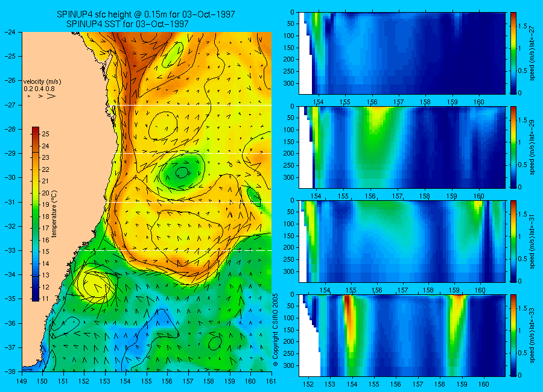Click the '161' longitude tick on the SST map

(x=271, y=381)
